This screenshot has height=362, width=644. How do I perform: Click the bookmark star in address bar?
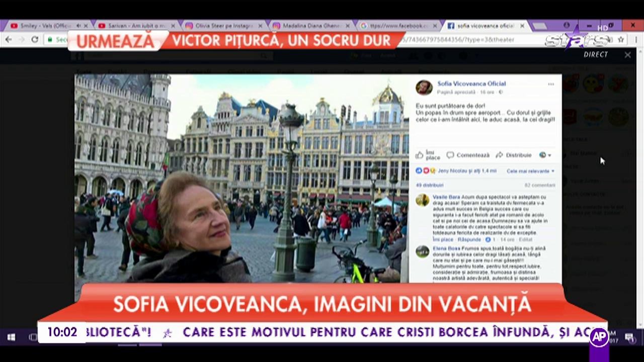click(x=621, y=39)
